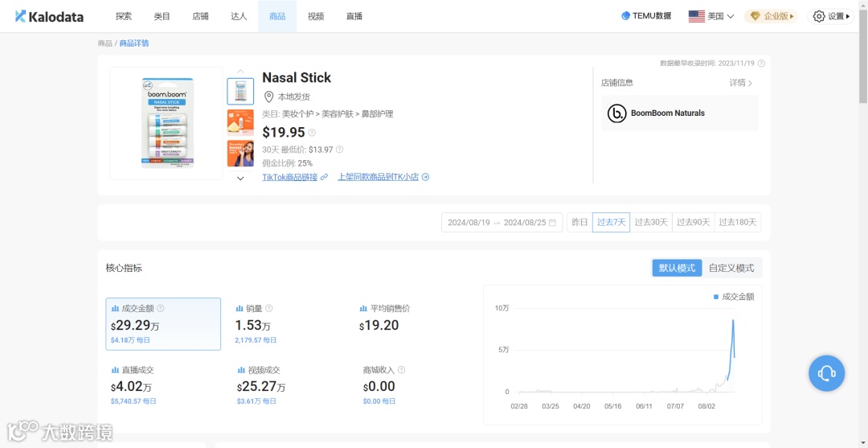Image resolution: width=868 pixels, height=448 pixels.
Task: Click the 企业版 badge button
Action: [x=771, y=16]
